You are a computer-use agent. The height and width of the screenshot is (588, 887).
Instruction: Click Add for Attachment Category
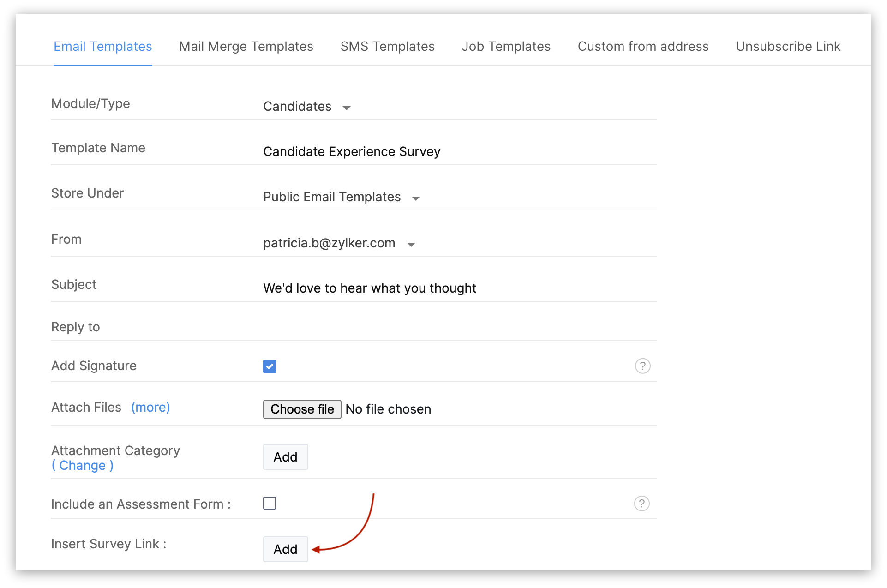coord(285,457)
